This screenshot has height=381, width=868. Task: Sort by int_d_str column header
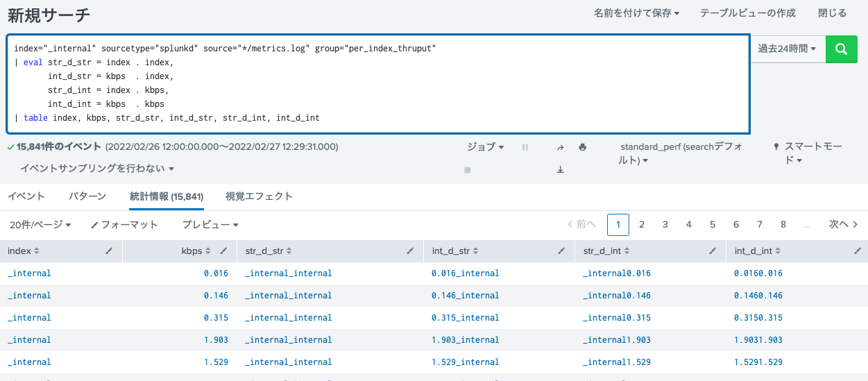pyautogui.click(x=454, y=251)
